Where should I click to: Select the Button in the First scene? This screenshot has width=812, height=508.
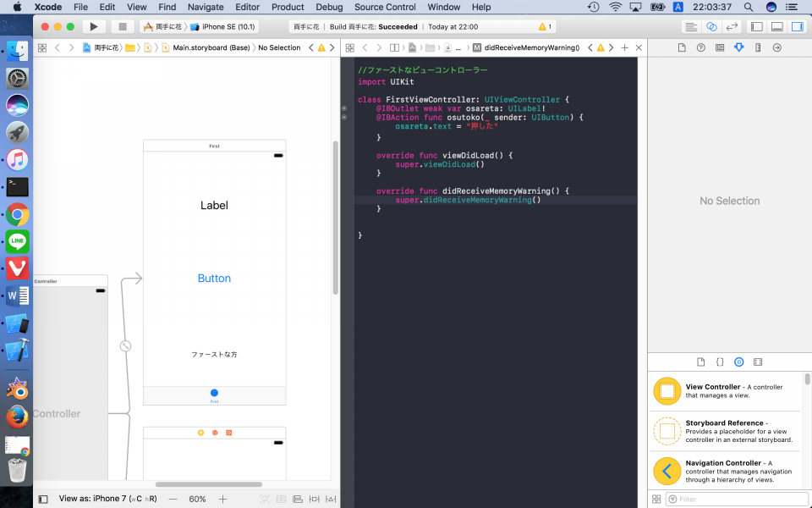click(214, 279)
